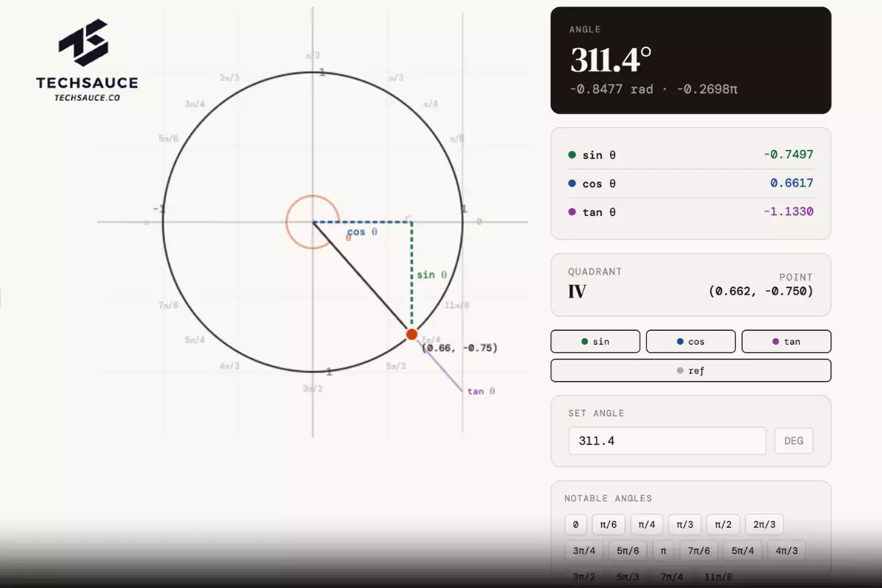Click the 4π/3 label on the unit circle
Screen dimensions: 882x588
coord(229,365)
